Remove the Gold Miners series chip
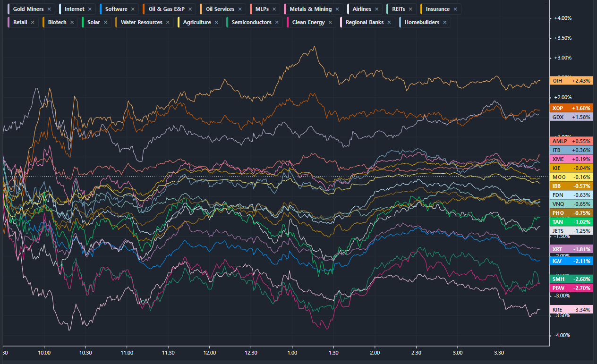Image resolution: width=597 pixels, height=364 pixels. [x=50, y=9]
